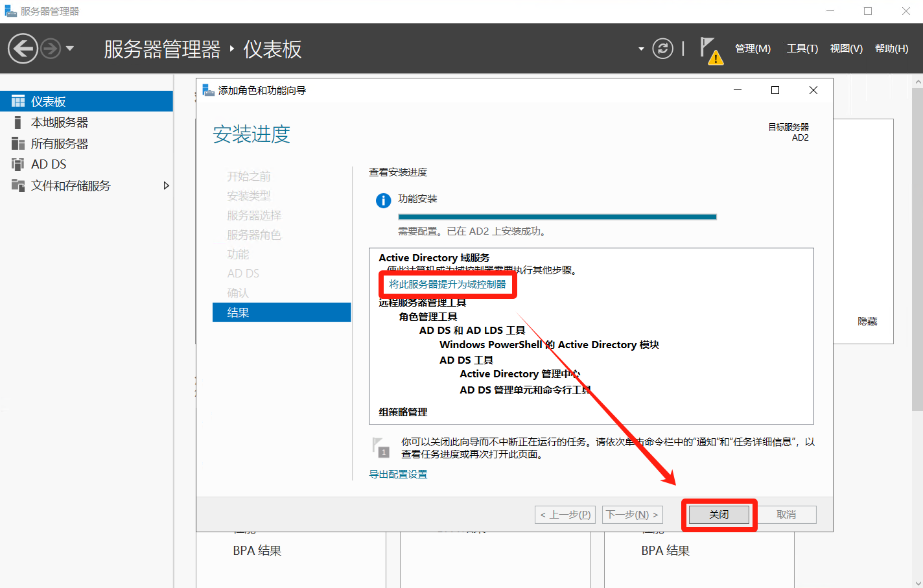Open the Tools (工具) menu
The width and height of the screenshot is (923, 588).
pyautogui.click(x=802, y=49)
